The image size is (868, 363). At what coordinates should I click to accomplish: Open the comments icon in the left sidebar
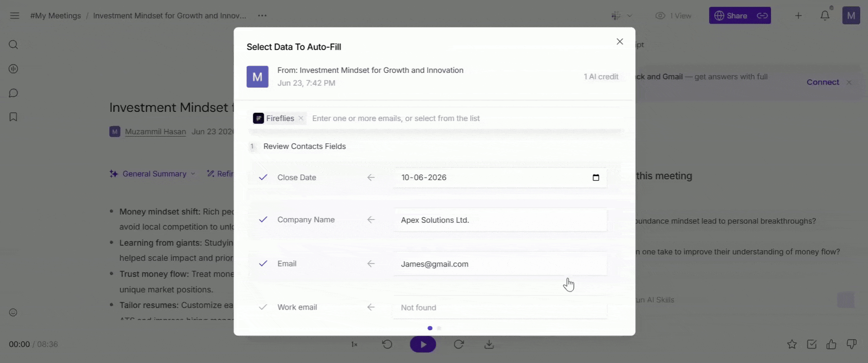coord(14,93)
